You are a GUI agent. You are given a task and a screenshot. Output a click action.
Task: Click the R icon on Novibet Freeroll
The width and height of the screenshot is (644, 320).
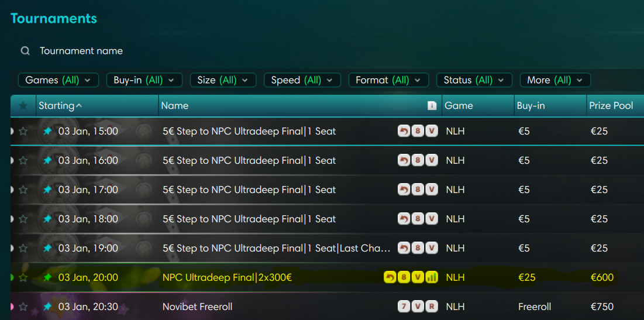(432, 307)
